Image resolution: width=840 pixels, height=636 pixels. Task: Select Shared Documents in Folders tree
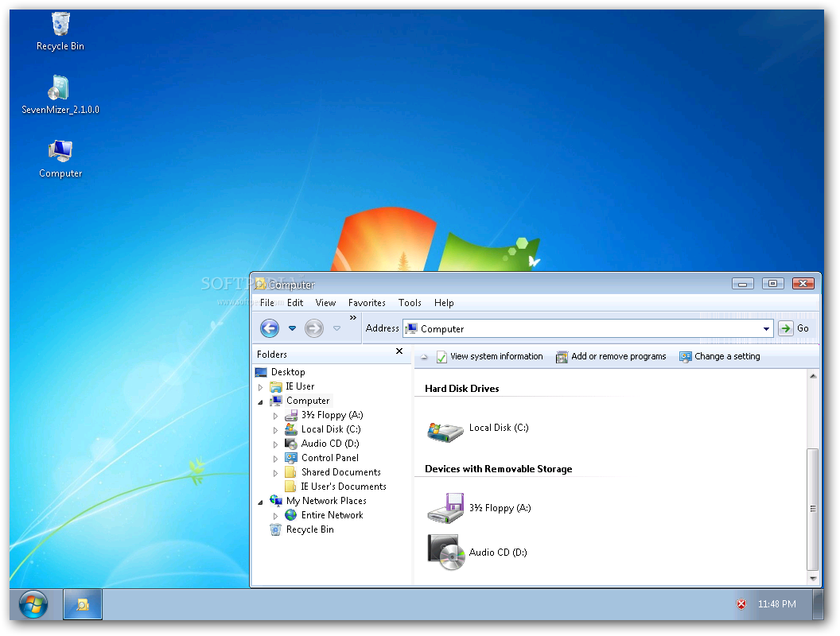coord(340,472)
